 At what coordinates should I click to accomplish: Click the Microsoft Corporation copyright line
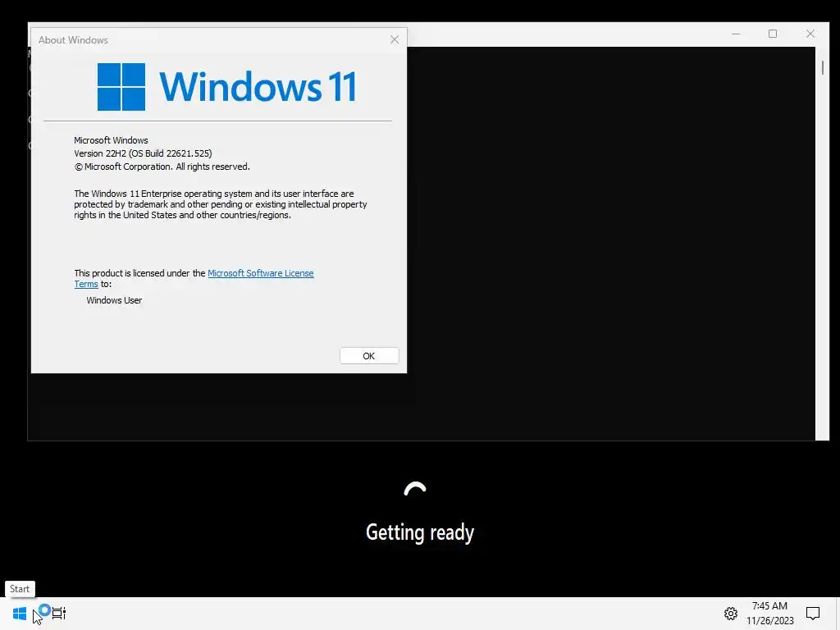coord(162,167)
